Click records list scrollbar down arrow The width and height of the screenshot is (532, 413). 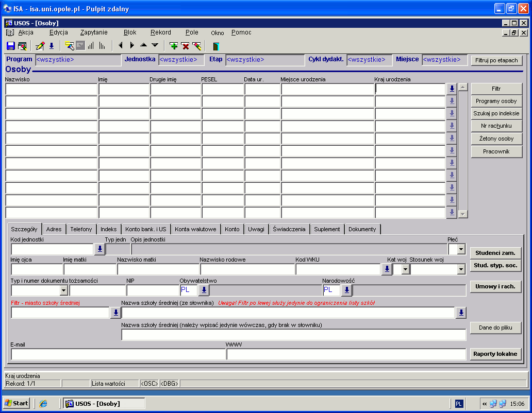coord(463,214)
